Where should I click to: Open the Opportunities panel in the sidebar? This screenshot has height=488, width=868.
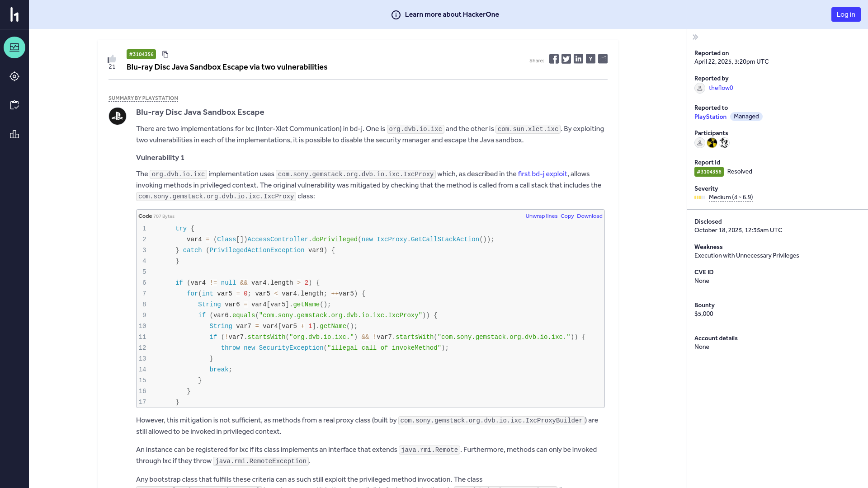14,47
